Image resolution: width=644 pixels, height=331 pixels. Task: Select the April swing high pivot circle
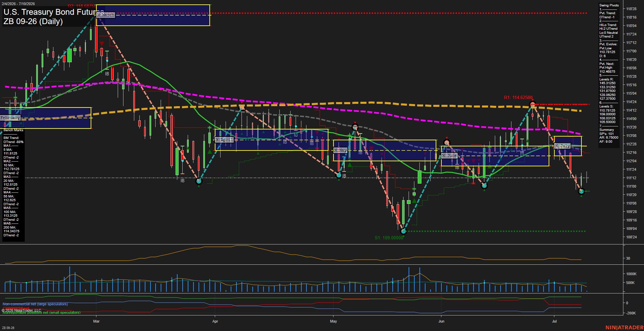pyautogui.click(x=242, y=108)
